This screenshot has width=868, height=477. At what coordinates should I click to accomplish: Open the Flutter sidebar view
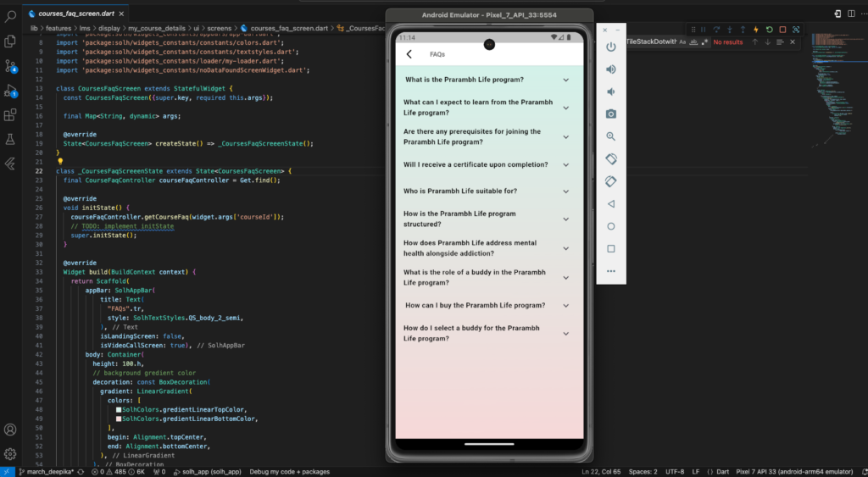(x=10, y=164)
